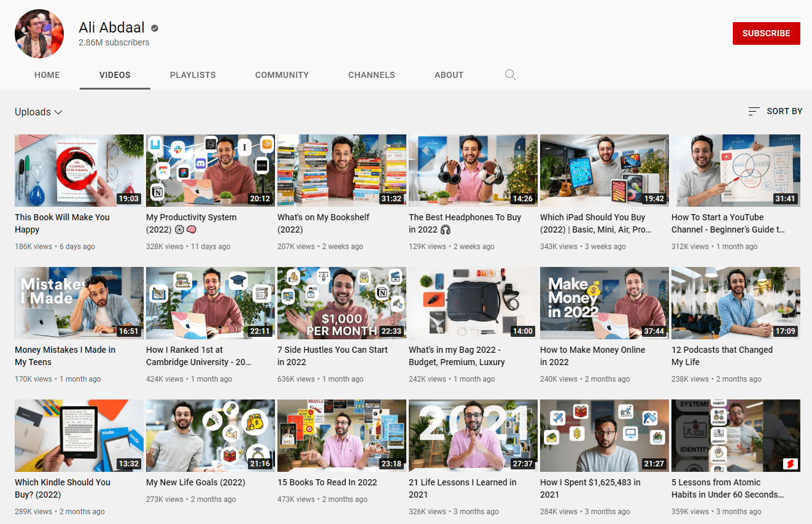Click '636K views • 1 month ago' text
Screen dimensions: 812x524
[x=320, y=379]
